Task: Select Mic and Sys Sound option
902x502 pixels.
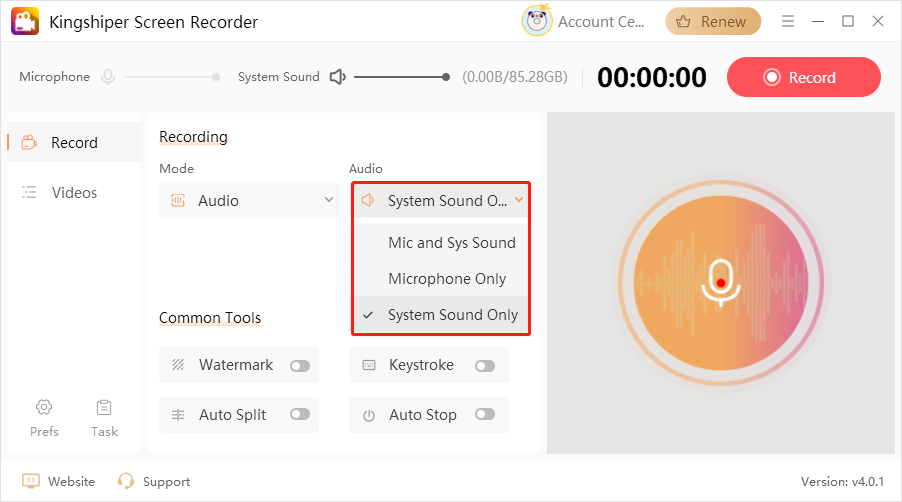Action: [x=442, y=243]
